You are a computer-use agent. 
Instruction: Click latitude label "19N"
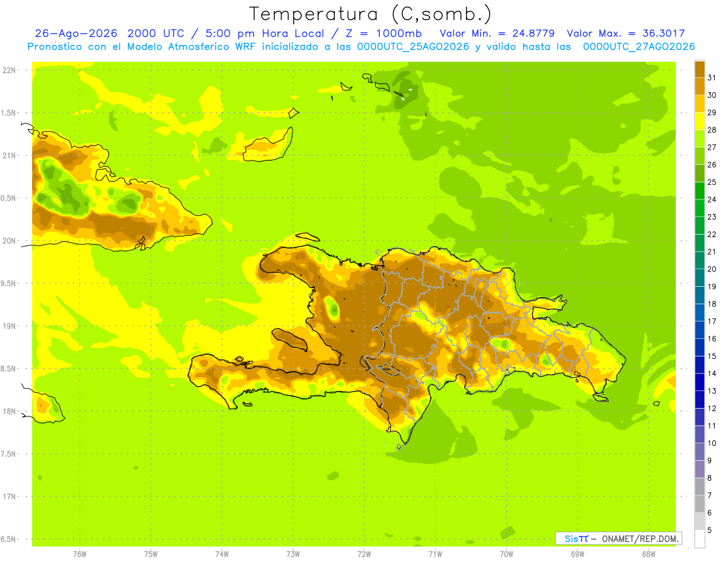tap(9, 326)
